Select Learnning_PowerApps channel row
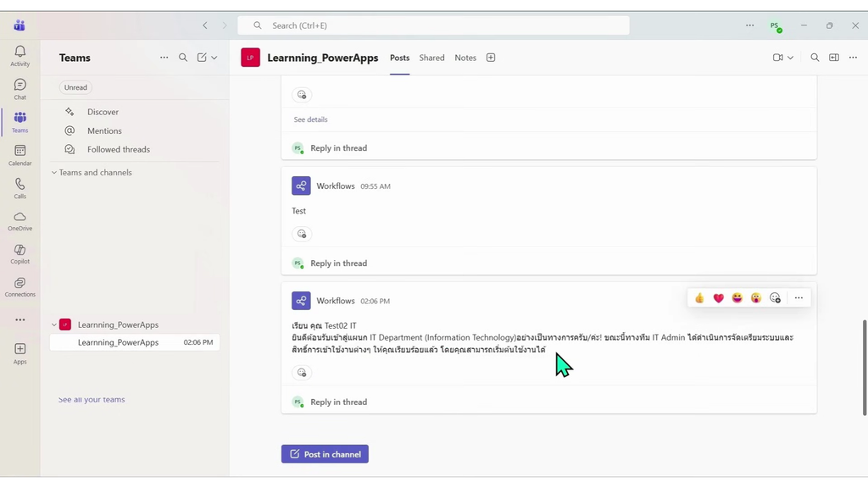The width and height of the screenshot is (868, 488). click(x=135, y=342)
